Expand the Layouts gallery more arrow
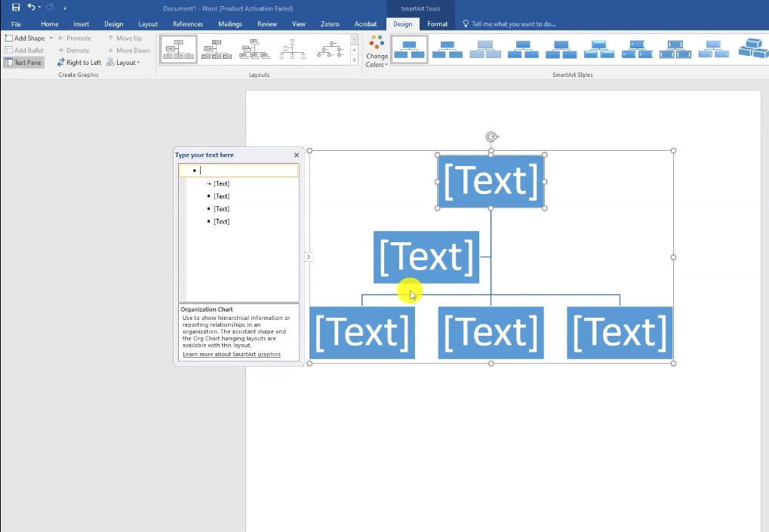 pos(355,60)
